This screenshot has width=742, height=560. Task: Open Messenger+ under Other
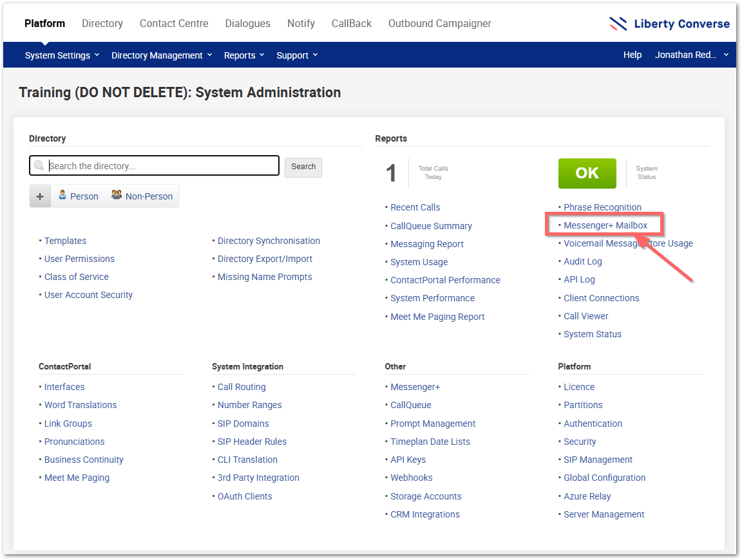click(415, 387)
